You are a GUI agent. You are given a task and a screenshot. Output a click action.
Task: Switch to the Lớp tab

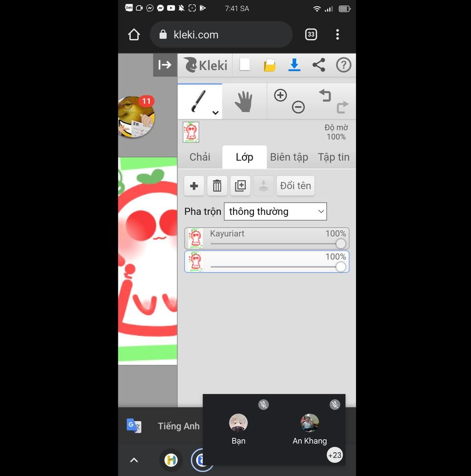pos(244,157)
